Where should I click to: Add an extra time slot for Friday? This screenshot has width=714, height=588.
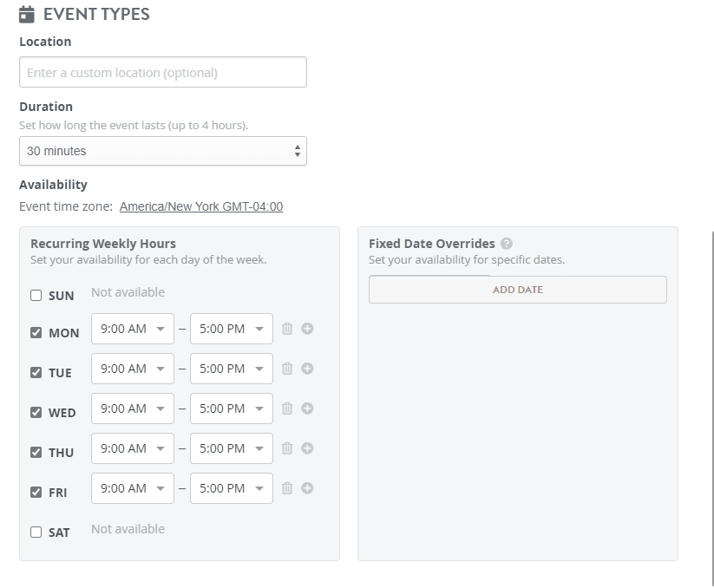point(307,488)
